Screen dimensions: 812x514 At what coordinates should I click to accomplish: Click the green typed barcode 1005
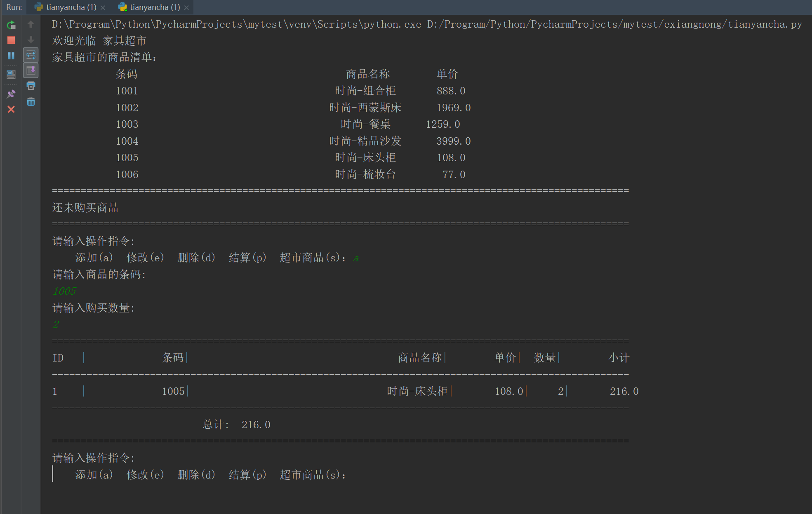tap(65, 291)
